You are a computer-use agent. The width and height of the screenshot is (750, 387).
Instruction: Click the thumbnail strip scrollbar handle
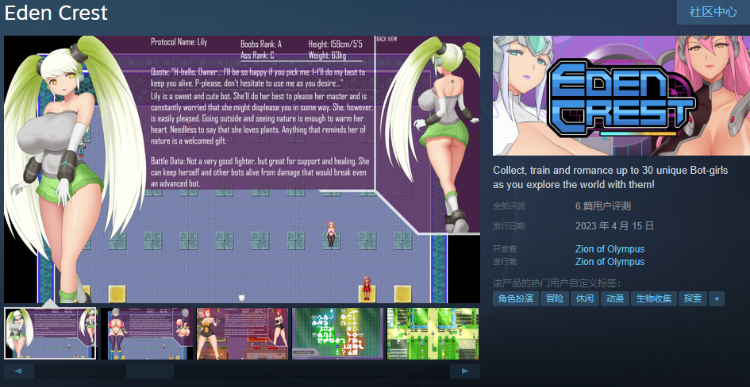(150, 371)
